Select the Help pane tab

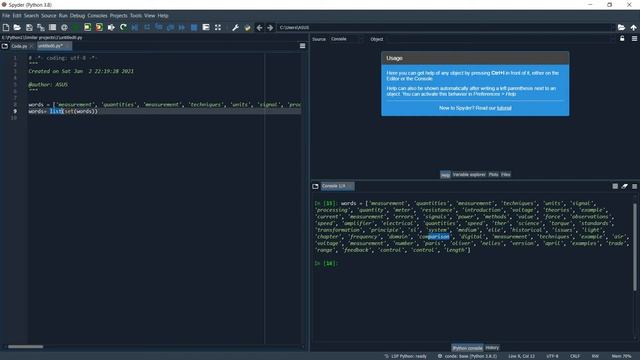point(445,175)
